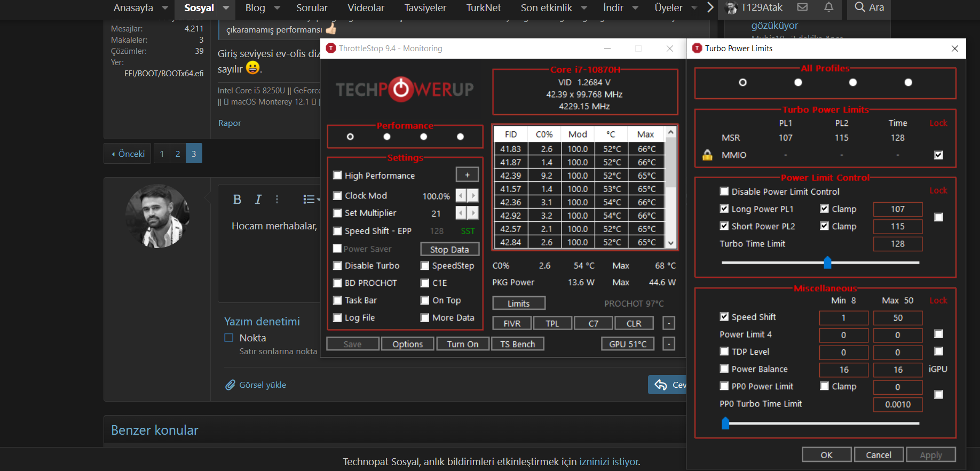Click the list formatting icon in editor
980x471 pixels.
click(x=311, y=199)
